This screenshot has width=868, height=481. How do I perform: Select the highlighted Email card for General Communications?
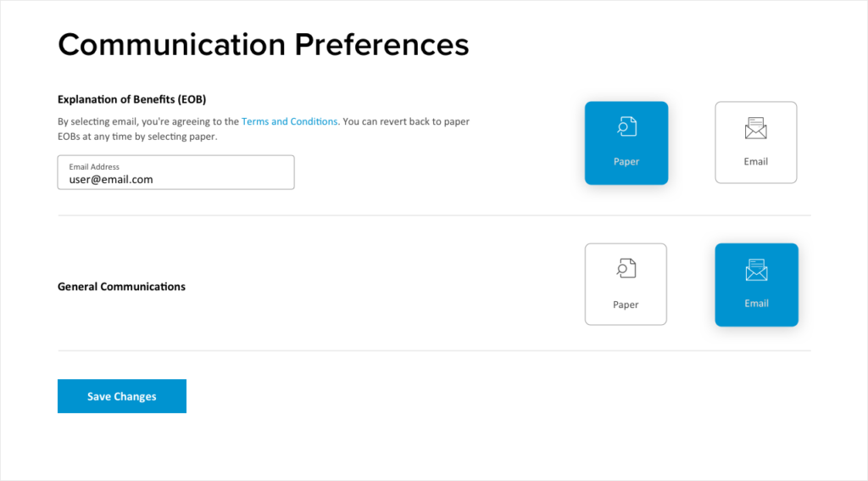[756, 284]
